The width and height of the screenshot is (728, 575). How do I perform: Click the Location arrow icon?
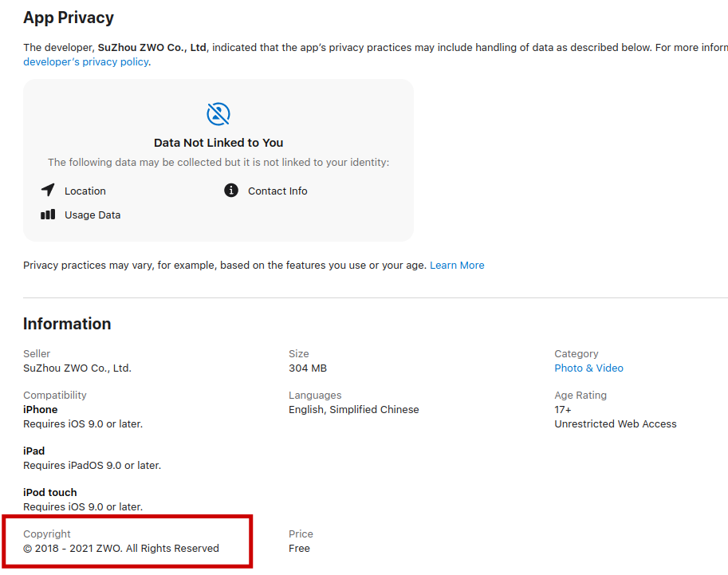click(x=49, y=191)
